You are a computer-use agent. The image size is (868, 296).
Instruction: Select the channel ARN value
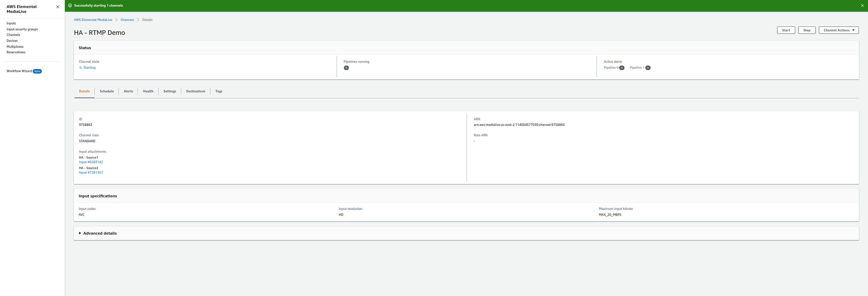(x=519, y=125)
